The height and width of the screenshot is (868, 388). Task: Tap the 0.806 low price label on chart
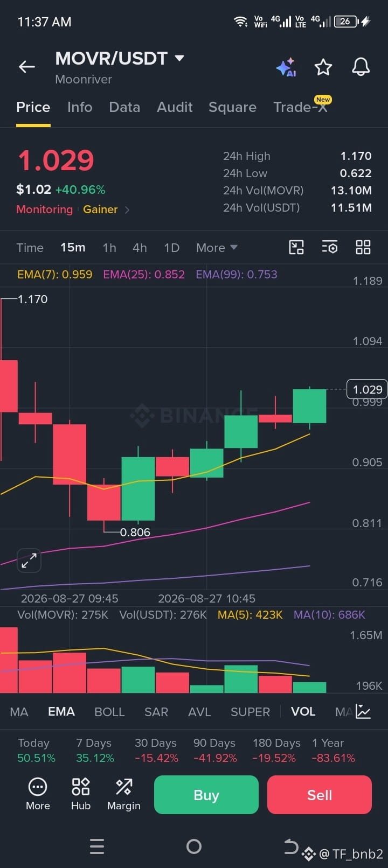point(135,533)
